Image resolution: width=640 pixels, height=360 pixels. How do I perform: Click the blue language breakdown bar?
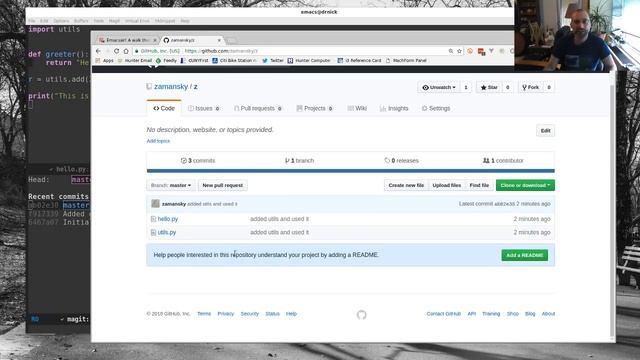click(x=351, y=171)
